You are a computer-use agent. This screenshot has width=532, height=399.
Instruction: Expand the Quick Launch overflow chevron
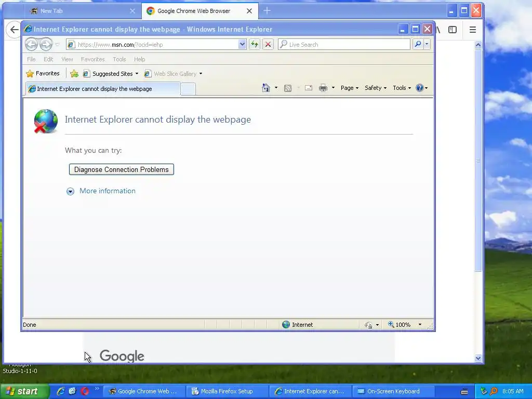(x=97, y=389)
